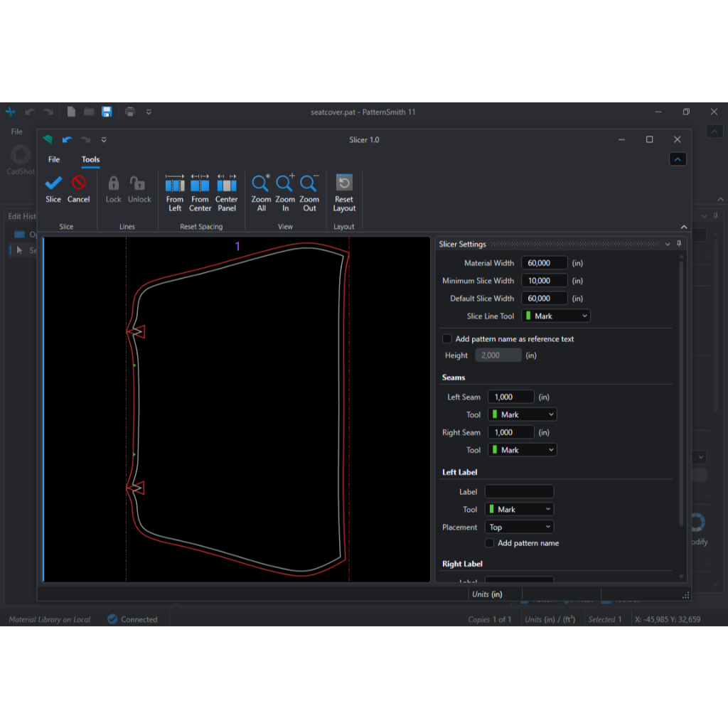Click the Cancel icon in ribbon

(78, 183)
